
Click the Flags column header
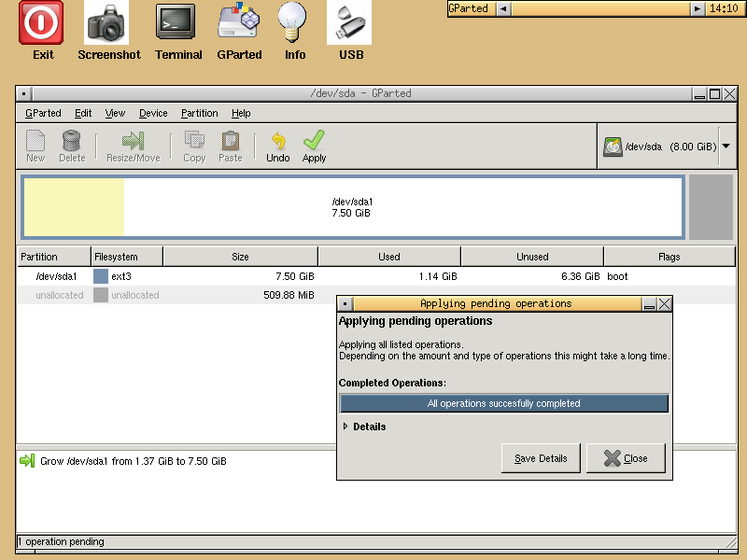coord(669,257)
